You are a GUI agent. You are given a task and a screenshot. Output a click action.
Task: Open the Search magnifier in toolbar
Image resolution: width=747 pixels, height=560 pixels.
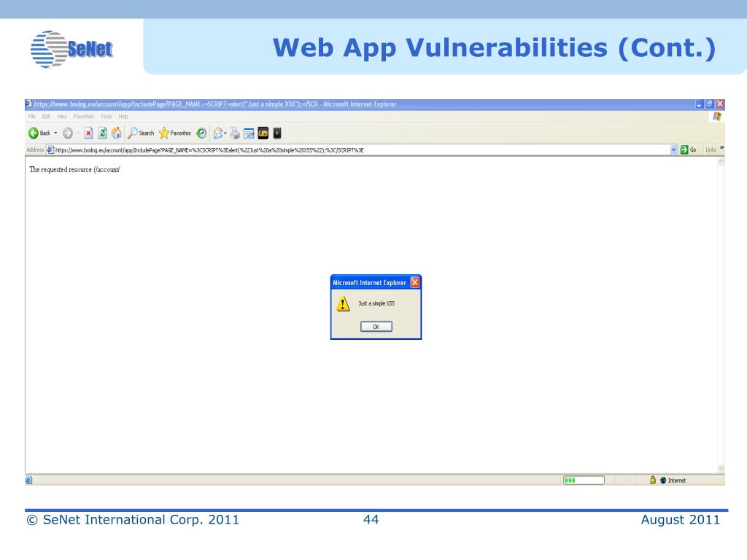pyautogui.click(x=141, y=133)
